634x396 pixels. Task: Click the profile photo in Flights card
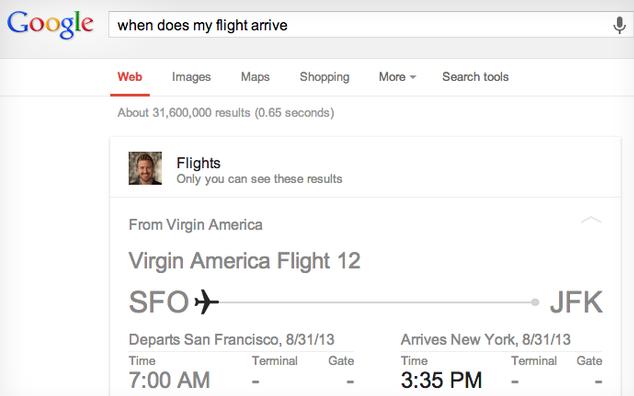(x=145, y=168)
